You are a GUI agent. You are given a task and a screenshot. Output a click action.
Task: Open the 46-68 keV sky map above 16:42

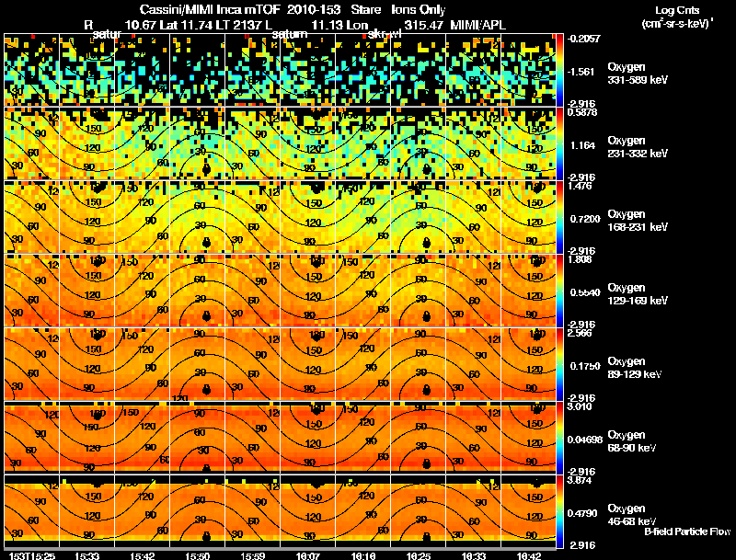pos(529,511)
